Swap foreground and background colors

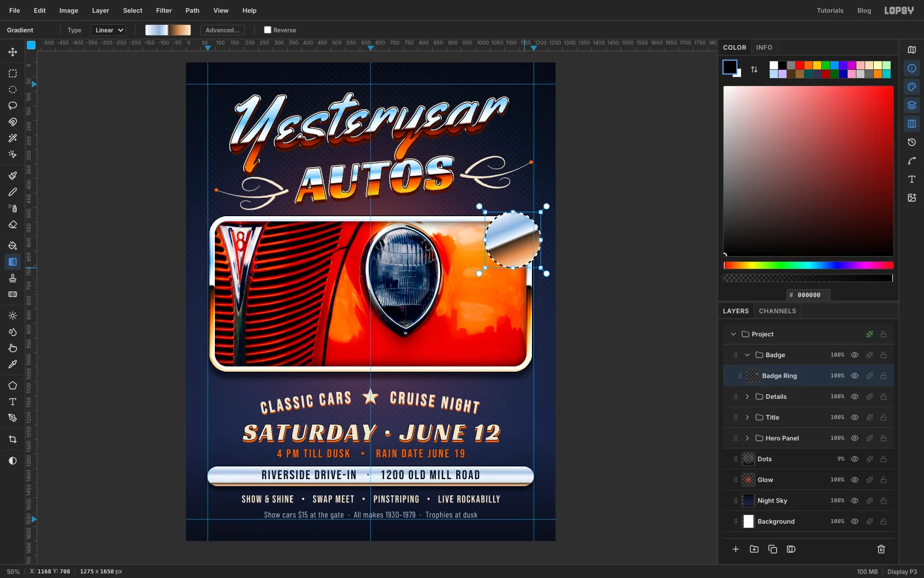(754, 69)
